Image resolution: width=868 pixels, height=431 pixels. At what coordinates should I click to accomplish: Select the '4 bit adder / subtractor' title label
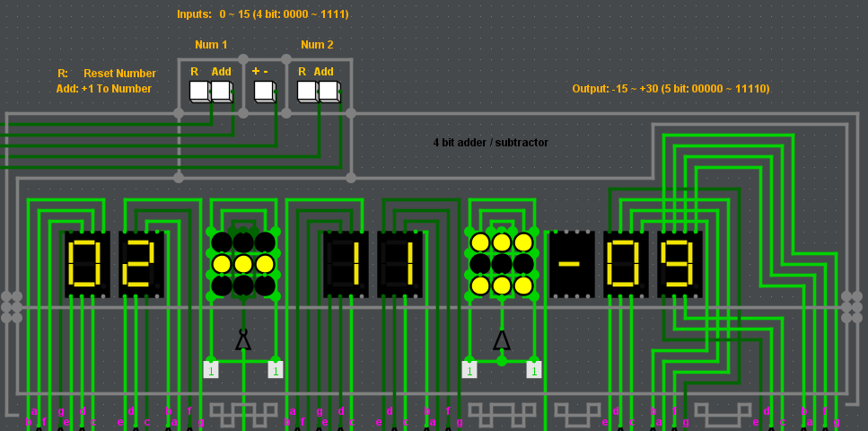point(490,143)
